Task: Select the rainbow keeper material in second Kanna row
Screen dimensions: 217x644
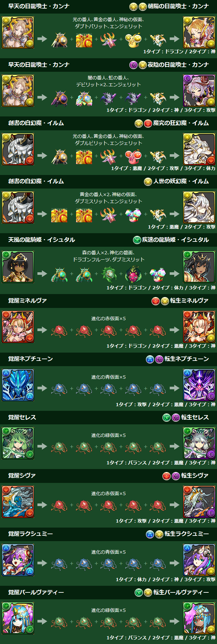Action: point(84,98)
